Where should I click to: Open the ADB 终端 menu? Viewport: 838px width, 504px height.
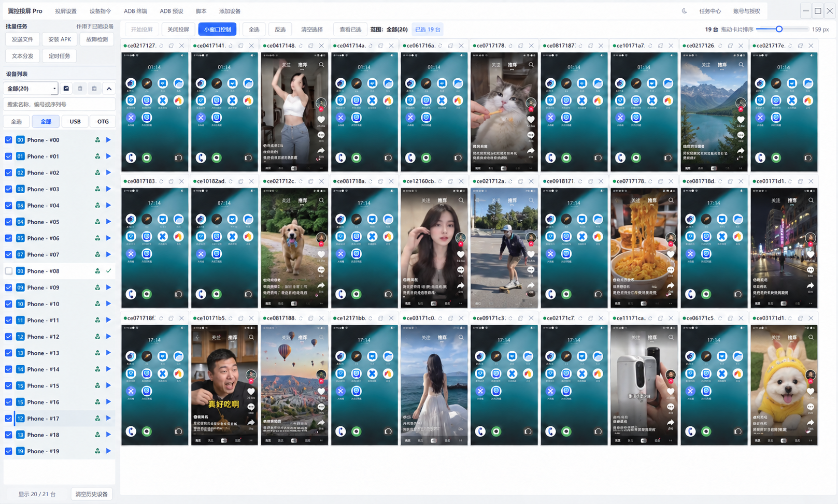(x=135, y=11)
